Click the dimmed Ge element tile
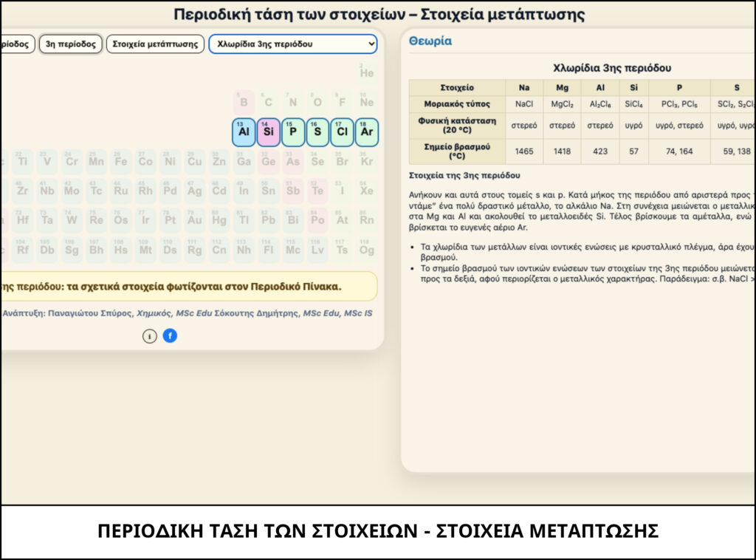Screen dimensions: 756x560 [269, 162]
